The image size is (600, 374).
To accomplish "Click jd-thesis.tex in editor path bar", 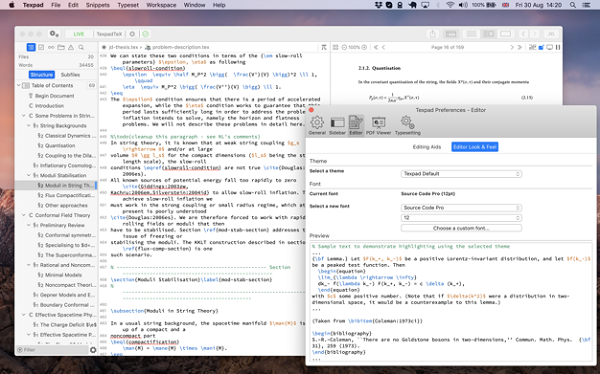I will tap(123, 47).
